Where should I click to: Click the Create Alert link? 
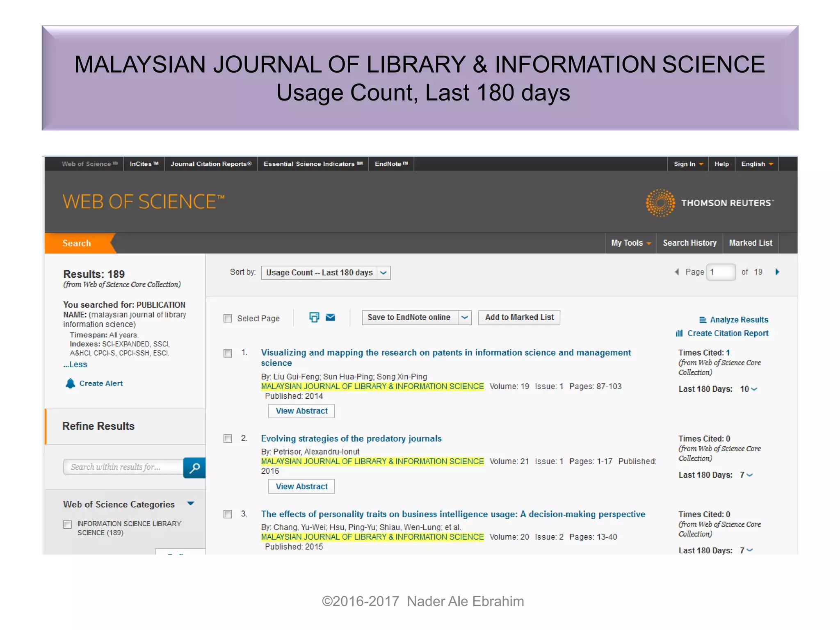pyautogui.click(x=101, y=383)
